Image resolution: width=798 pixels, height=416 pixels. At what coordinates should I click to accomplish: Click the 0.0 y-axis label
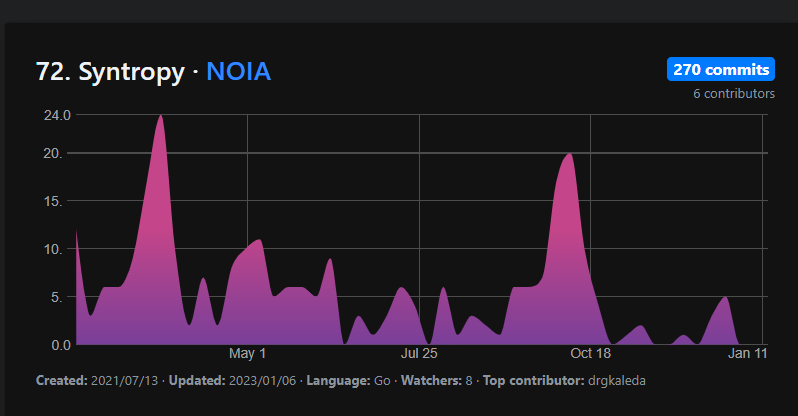pos(61,345)
